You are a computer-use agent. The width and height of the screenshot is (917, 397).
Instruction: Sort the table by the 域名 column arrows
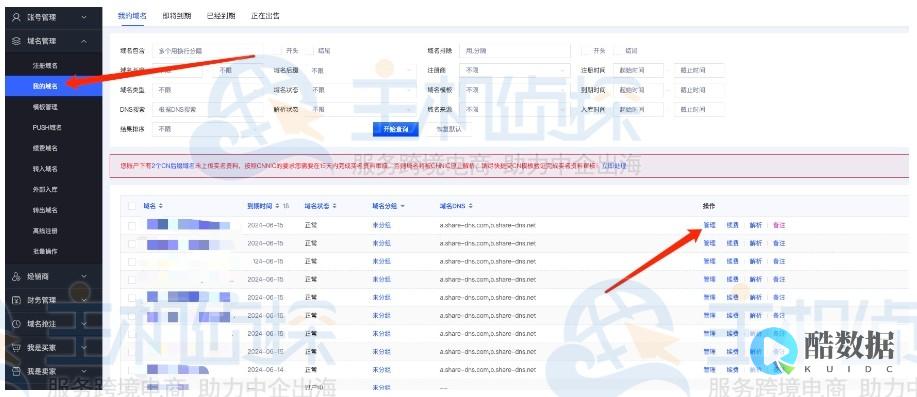click(161, 206)
